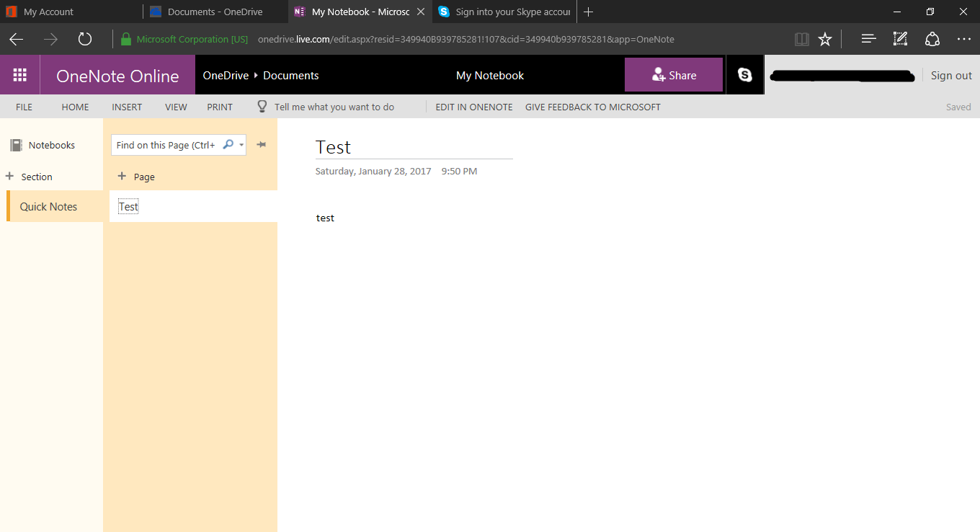Click Tell me what you want field

[x=334, y=107]
